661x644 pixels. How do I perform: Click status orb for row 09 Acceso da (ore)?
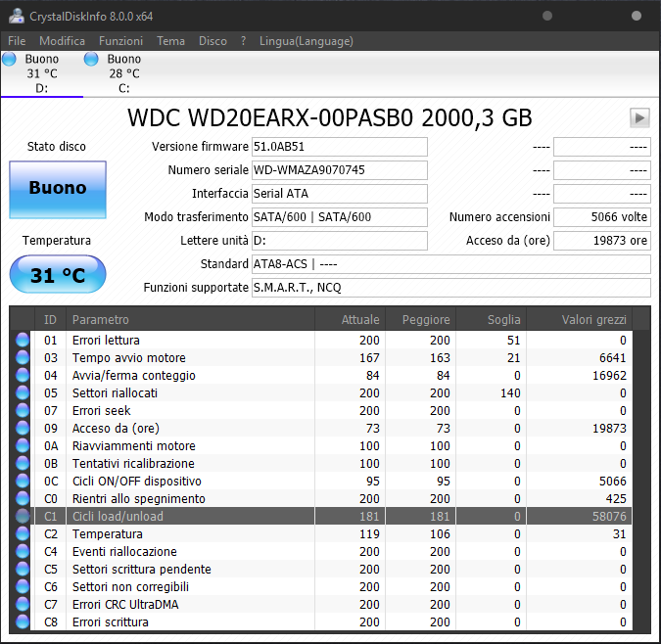click(x=23, y=429)
